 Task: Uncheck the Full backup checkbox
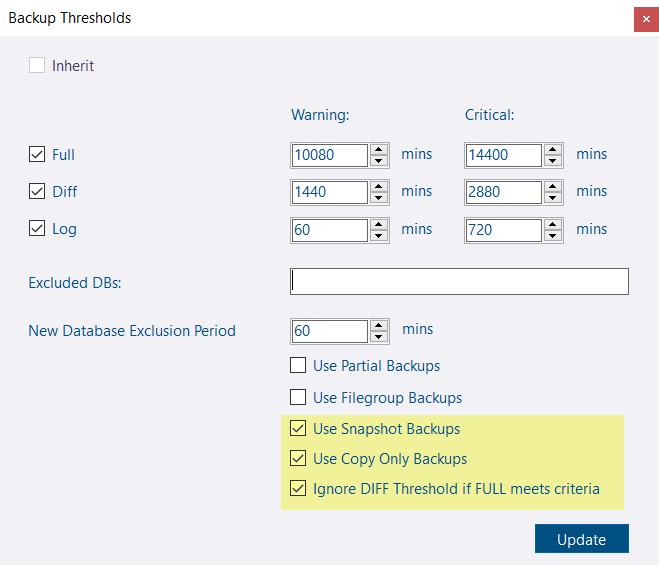pos(37,154)
